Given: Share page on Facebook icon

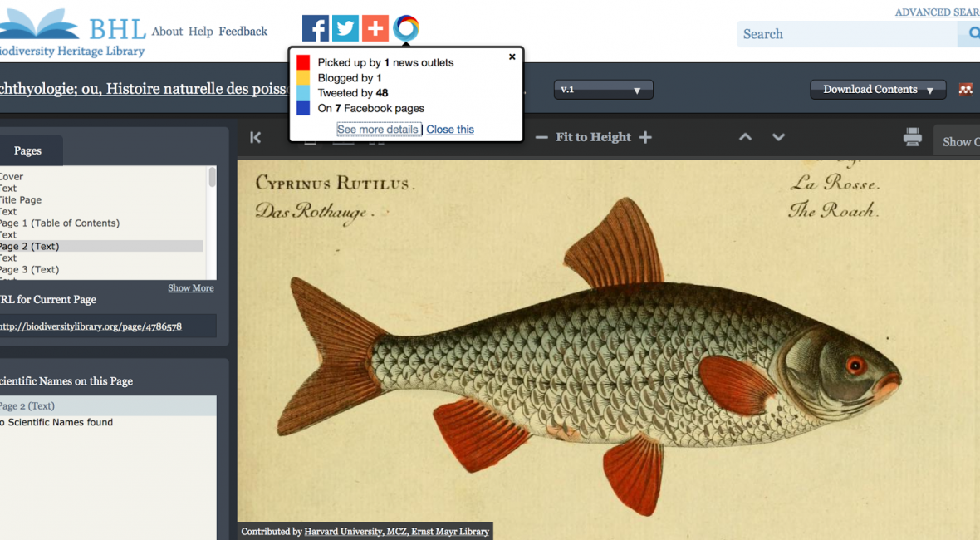Looking at the screenshot, I should 316,28.
